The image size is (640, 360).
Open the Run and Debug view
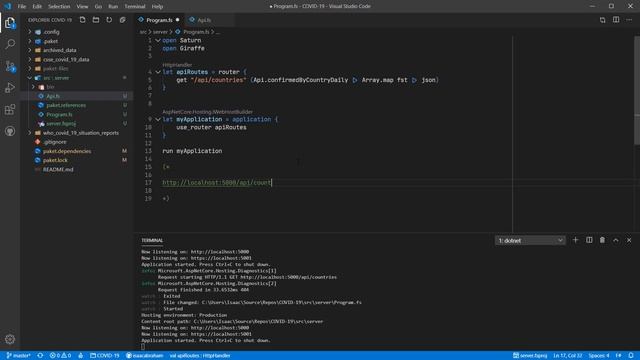10,88
